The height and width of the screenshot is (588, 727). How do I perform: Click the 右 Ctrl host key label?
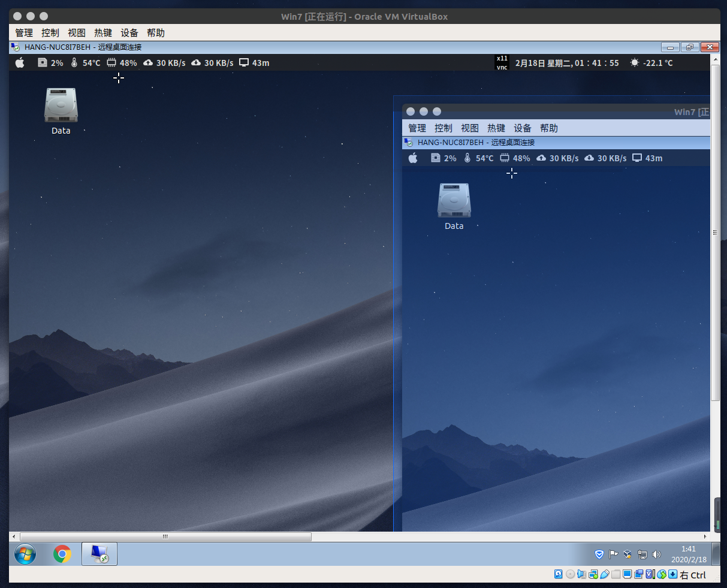[693, 575]
